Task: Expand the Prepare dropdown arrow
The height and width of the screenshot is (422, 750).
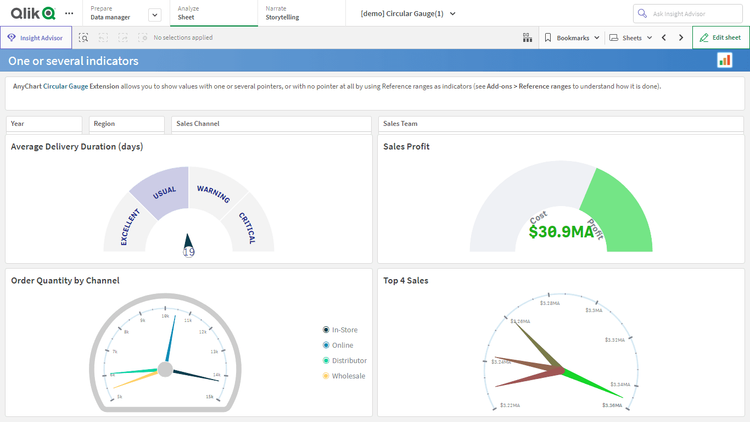Action: [154, 14]
